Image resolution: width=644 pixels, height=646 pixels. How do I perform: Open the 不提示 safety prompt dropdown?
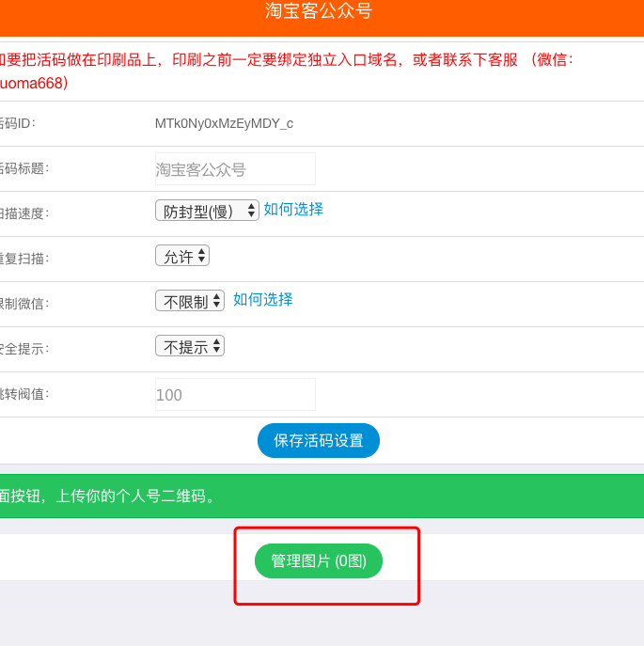coord(190,346)
